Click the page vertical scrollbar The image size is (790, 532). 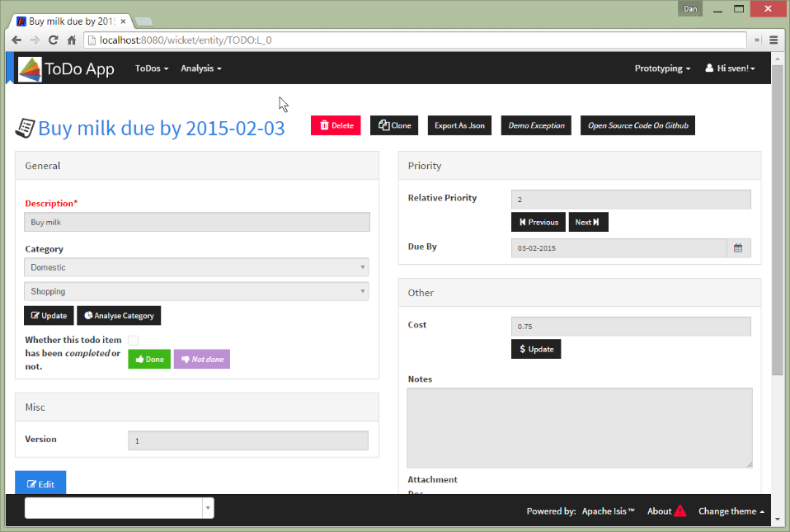point(777,247)
